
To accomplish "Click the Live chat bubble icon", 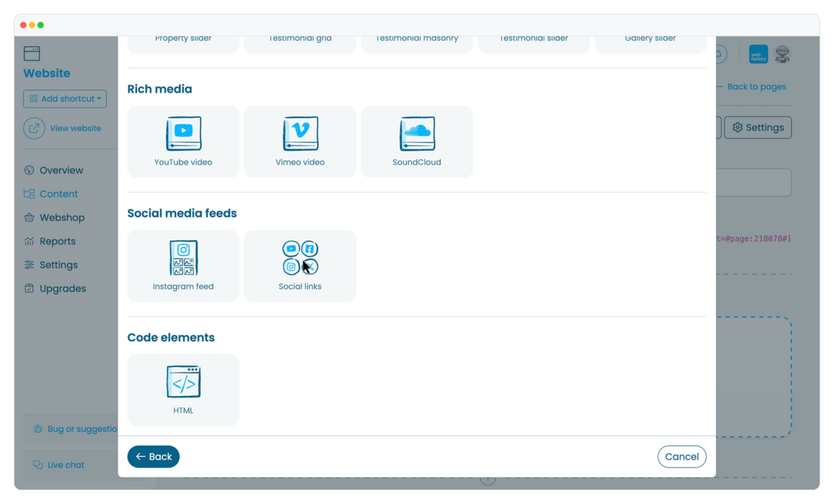I will 38,465.
